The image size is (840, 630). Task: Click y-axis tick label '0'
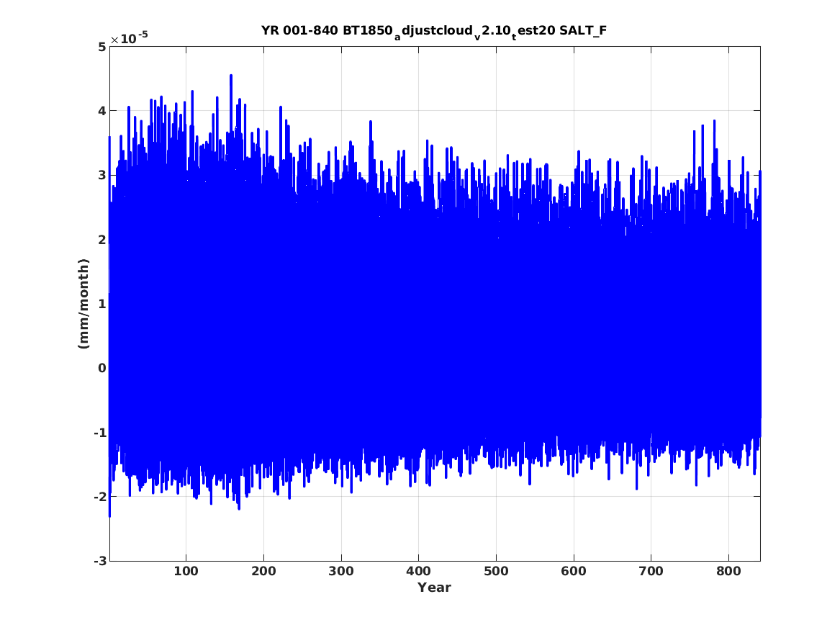click(x=101, y=368)
